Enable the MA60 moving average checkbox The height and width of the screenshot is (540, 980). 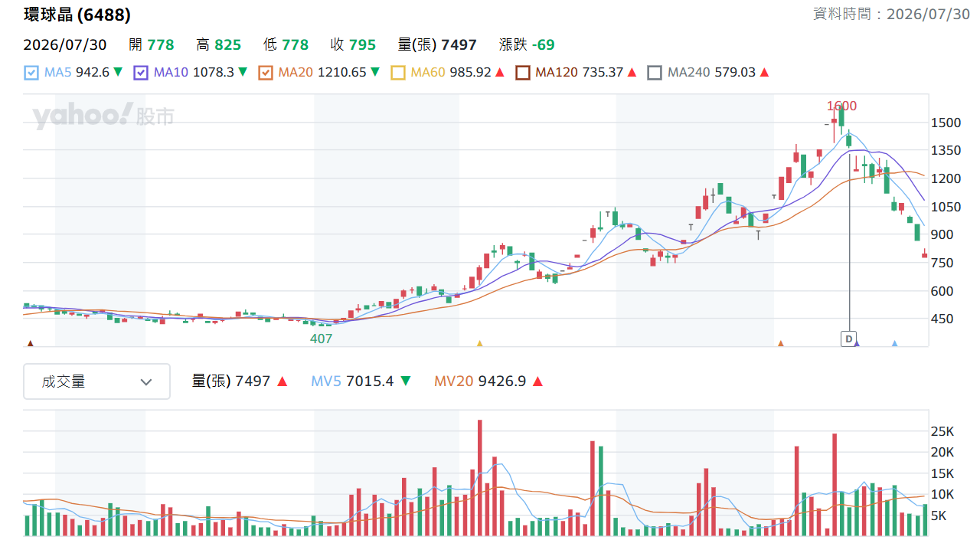point(398,73)
